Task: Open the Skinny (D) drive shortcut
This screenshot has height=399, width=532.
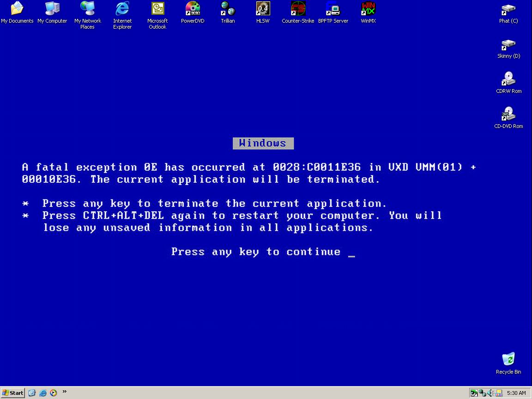Action: (508, 49)
